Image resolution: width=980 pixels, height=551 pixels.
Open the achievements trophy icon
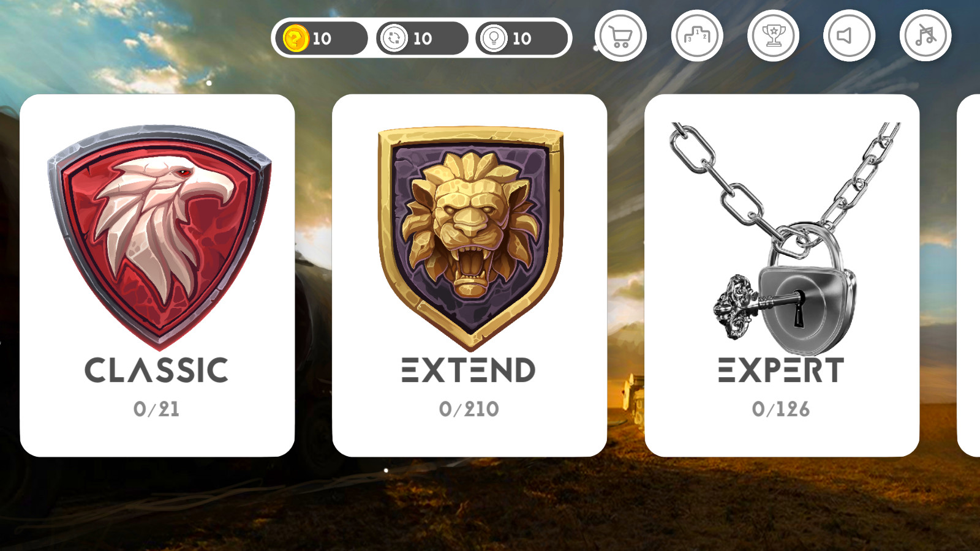773,36
